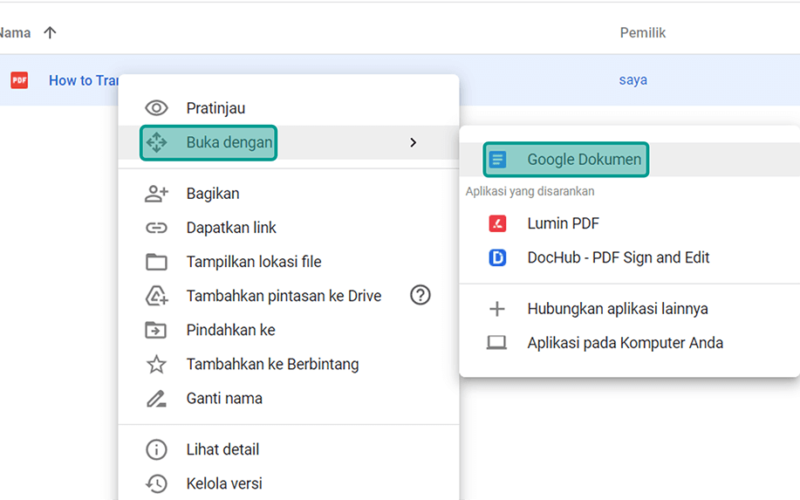Viewport: 800px width, 500px height.
Task: Click the star icon for Berbintang
Action: tap(156, 364)
